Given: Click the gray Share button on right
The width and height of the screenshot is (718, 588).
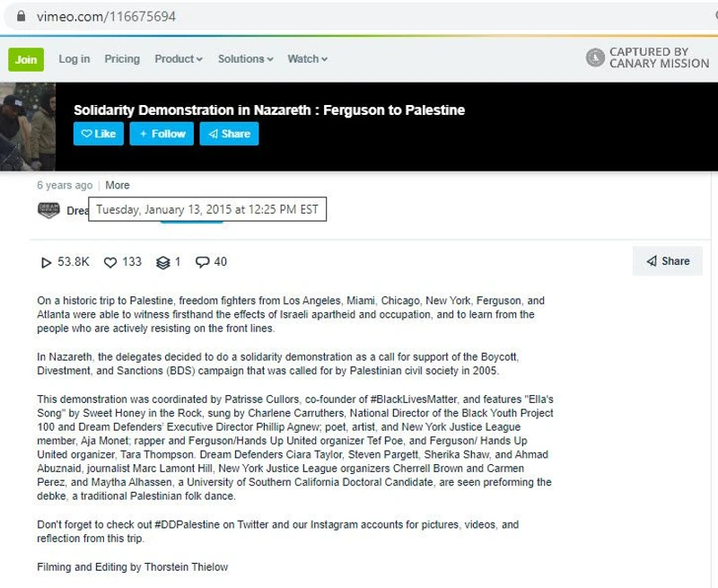Looking at the screenshot, I should (668, 261).
